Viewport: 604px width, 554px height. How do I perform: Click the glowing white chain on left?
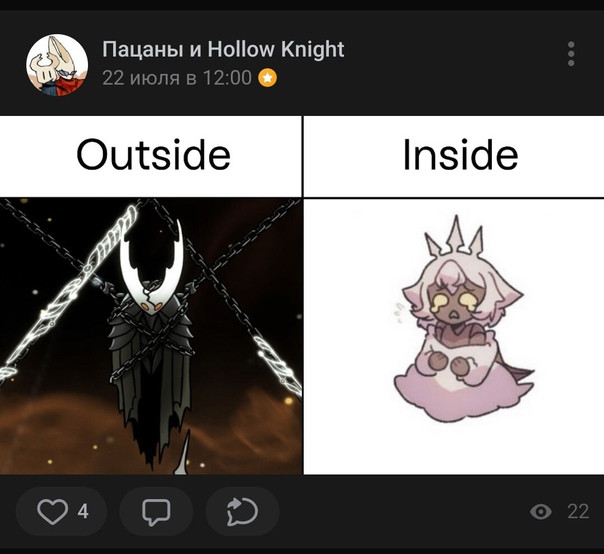click(x=69, y=291)
